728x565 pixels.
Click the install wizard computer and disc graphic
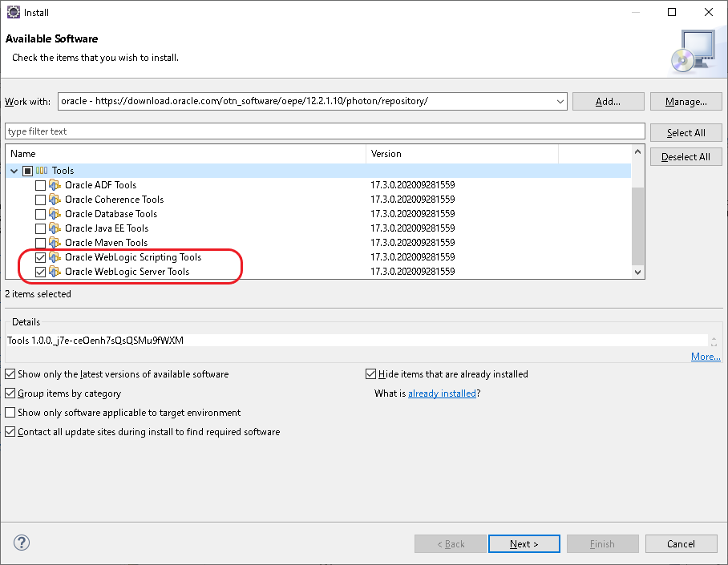[694, 51]
